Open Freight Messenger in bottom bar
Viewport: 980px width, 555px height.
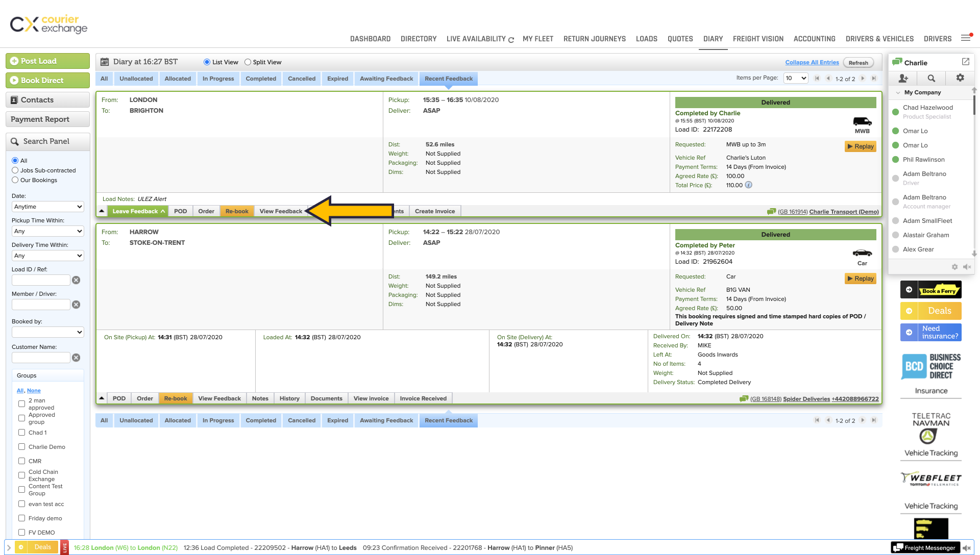(x=925, y=548)
